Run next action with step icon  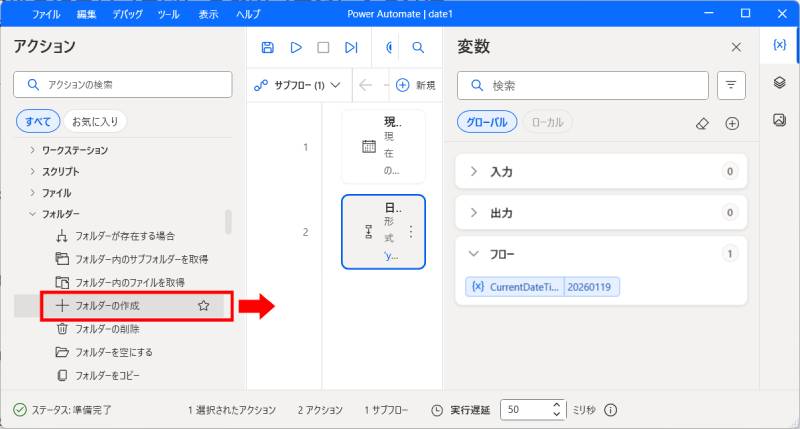click(x=351, y=47)
